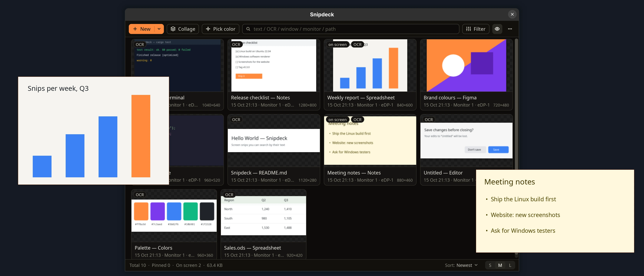Click on screen badge on Meeting notes card
644x276 pixels.
tap(338, 120)
